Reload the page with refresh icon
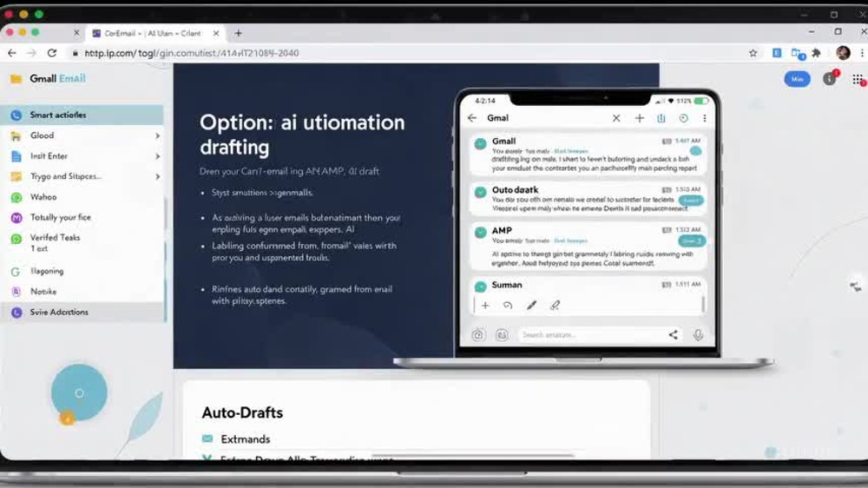Screen dimensions: 868x488 coord(52,53)
